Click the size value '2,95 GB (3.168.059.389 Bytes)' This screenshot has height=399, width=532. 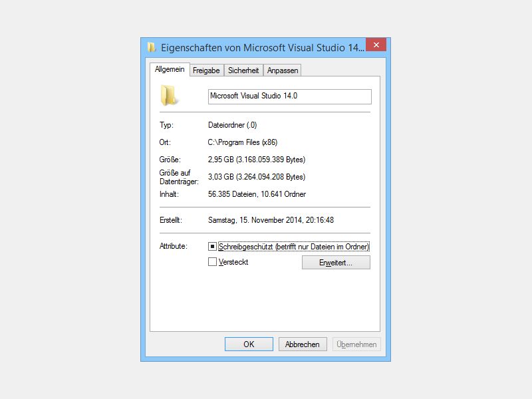(257, 160)
